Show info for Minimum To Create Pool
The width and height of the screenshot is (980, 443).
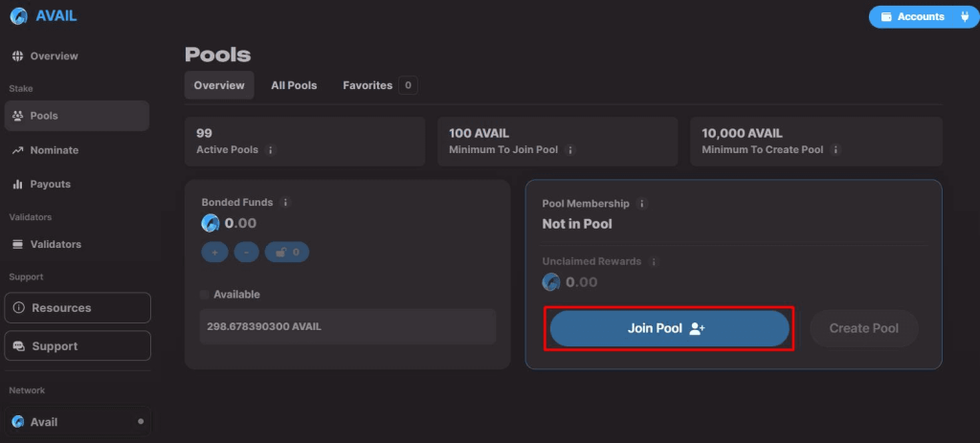click(x=835, y=150)
